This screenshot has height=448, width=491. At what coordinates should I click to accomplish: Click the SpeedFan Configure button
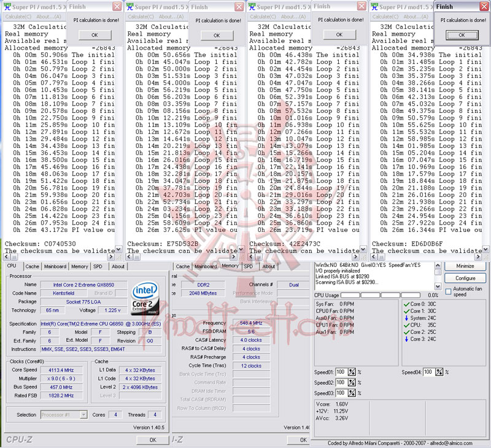pos(465,278)
